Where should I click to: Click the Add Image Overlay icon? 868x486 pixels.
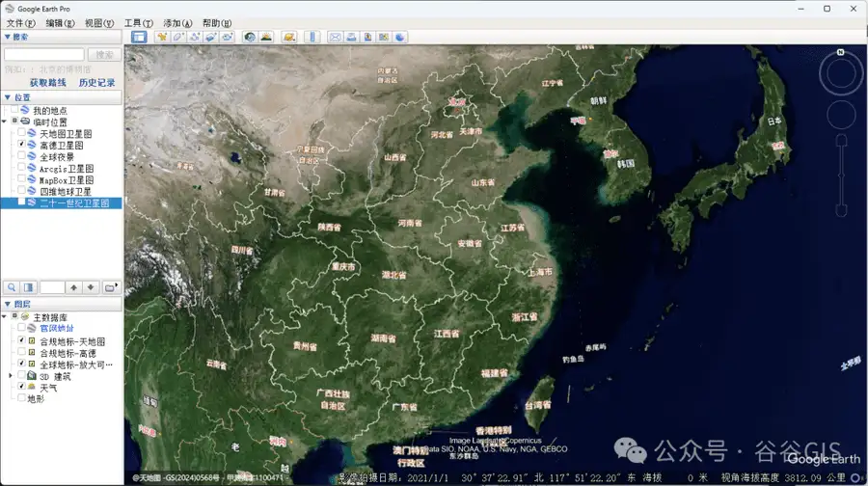210,37
